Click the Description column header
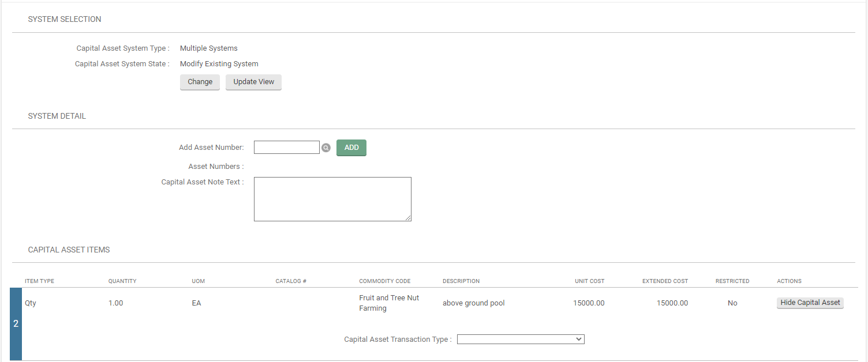868x362 pixels. click(x=461, y=281)
